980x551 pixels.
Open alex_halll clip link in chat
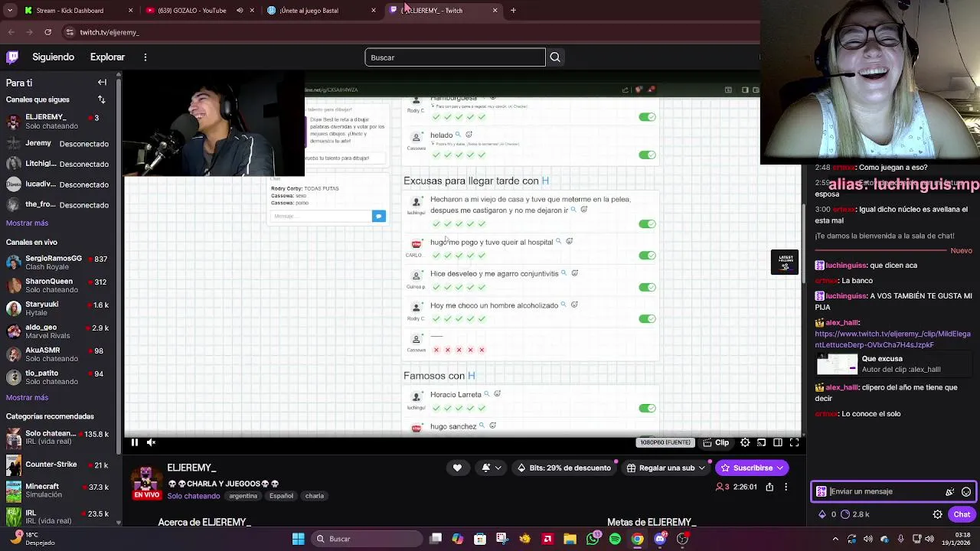[892, 340]
